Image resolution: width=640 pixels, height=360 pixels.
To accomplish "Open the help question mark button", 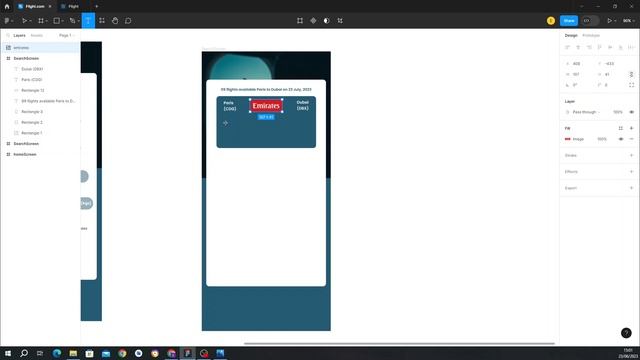I will tap(626, 333).
